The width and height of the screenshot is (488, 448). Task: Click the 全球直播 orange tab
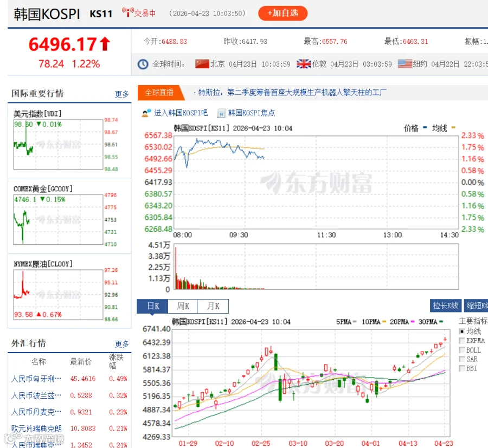[x=159, y=93]
